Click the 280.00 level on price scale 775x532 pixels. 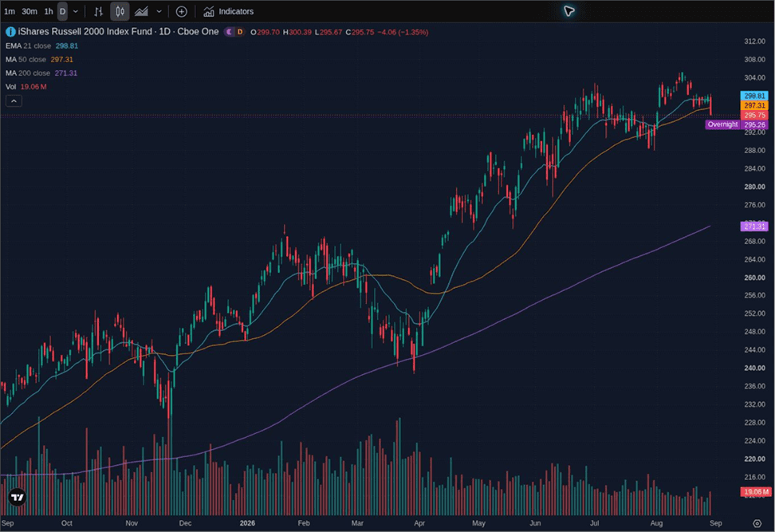pyautogui.click(x=754, y=187)
